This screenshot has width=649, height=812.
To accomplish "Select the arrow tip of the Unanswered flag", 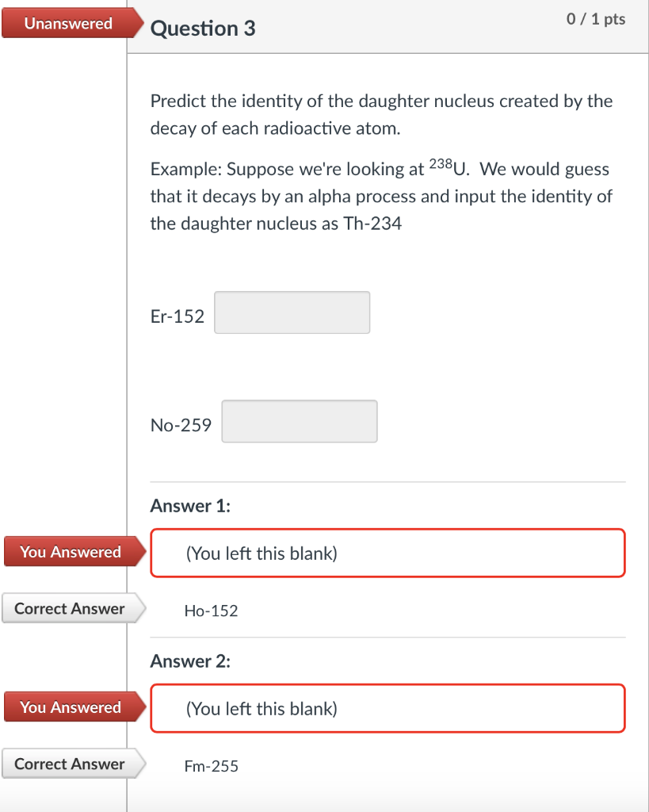I will 141,23.
